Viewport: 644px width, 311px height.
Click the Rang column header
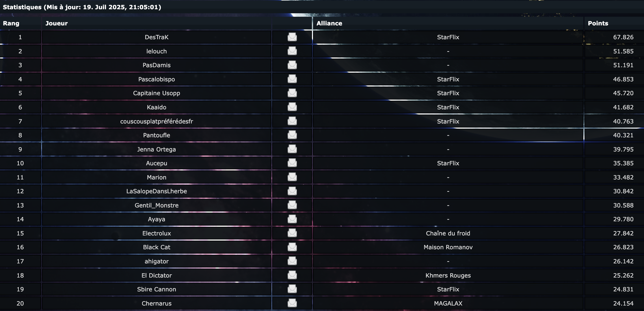tap(11, 23)
